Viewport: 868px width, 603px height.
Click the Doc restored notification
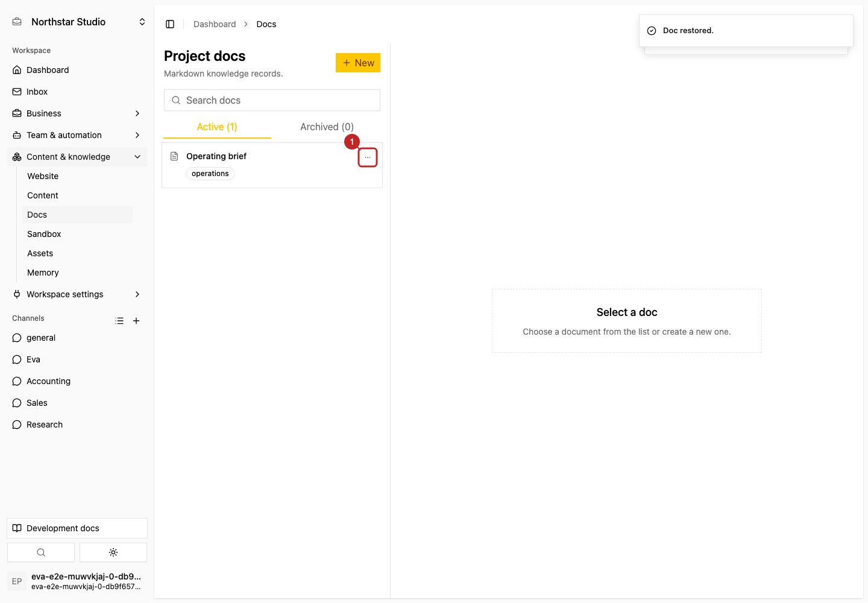pos(746,31)
